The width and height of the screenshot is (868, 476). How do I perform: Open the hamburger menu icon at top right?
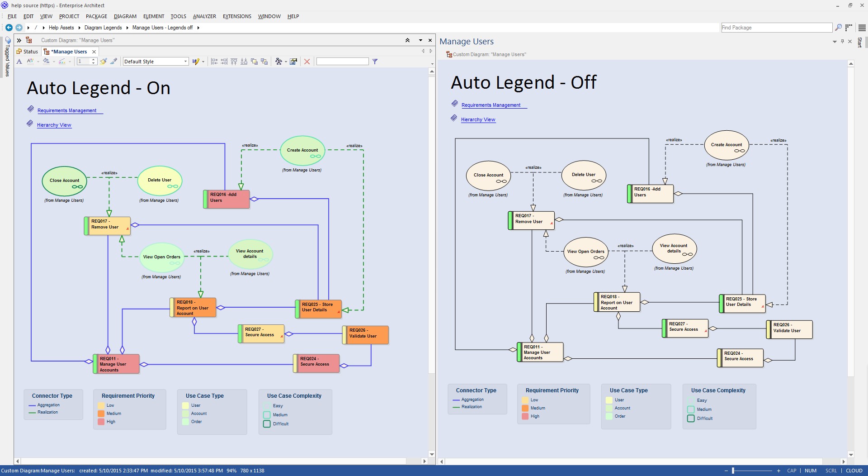(x=862, y=28)
